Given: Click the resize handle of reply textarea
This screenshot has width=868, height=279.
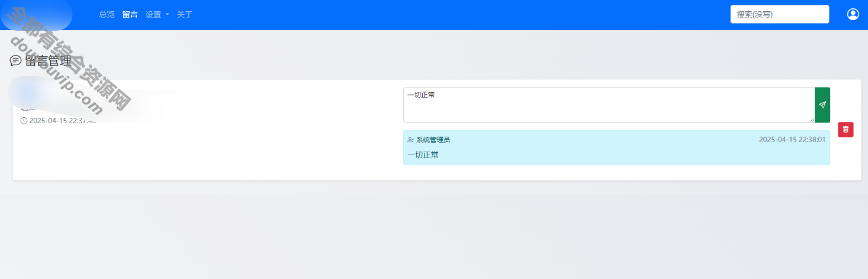Looking at the screenshot, I should (811, 119).
